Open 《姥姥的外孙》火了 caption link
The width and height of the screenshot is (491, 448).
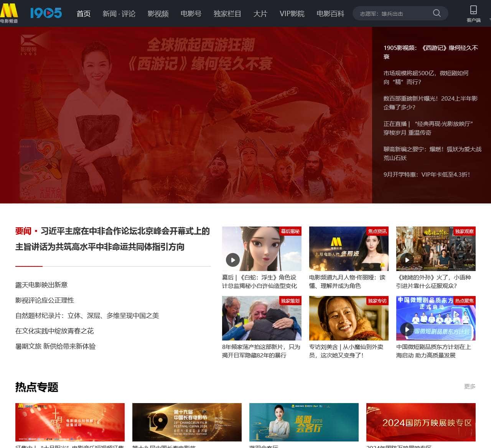coord(433,281)
